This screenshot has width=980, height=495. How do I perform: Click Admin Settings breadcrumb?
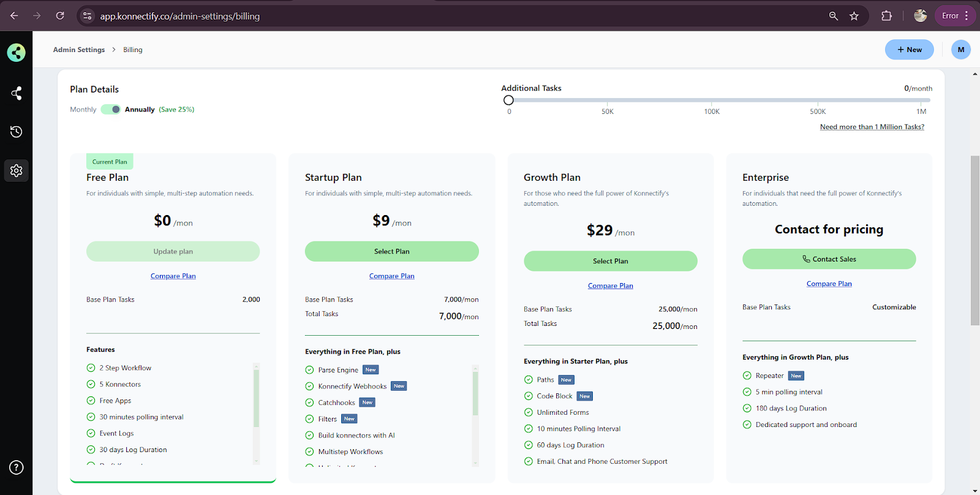coord(79,50)
